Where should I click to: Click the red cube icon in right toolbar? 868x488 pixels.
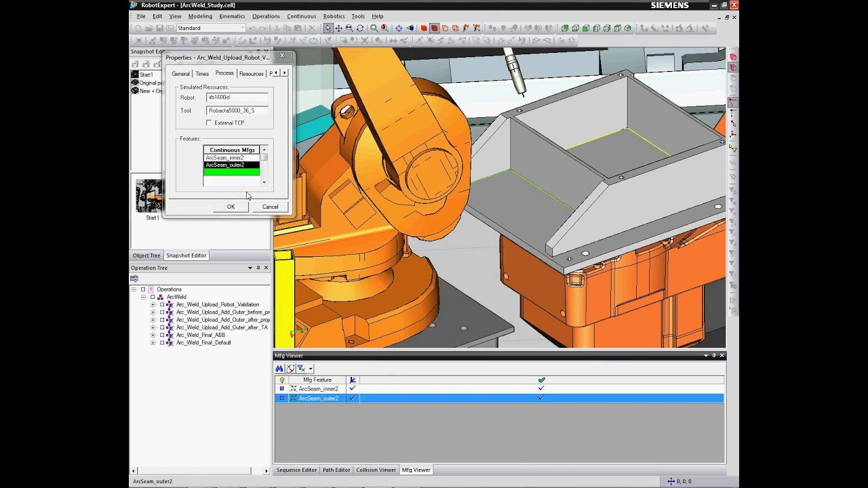tap(733, 57)
